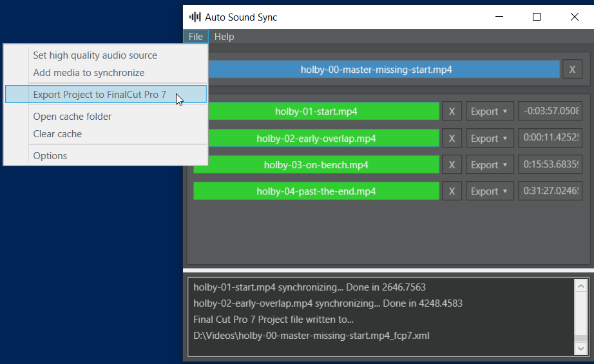Viewport: 594px width, 364px height.
Task: Open Export dropdown for holby-03-on-bench.mp4
Action: [490, 165]
